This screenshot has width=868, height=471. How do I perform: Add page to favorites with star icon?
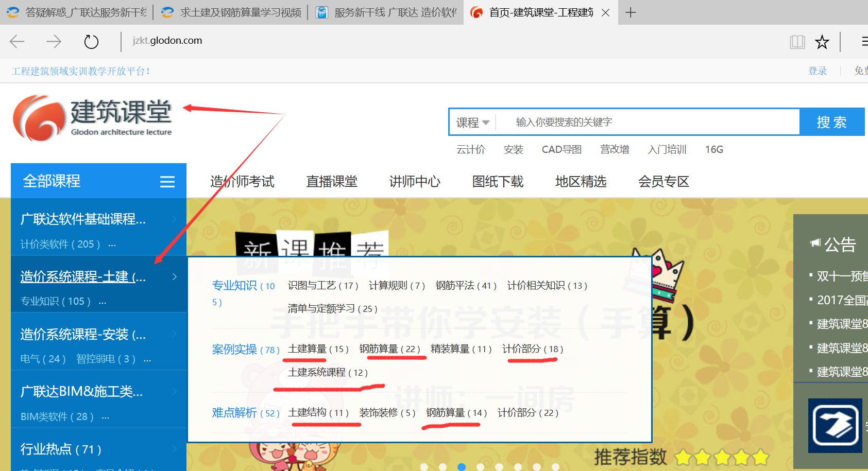coord(822,42)
